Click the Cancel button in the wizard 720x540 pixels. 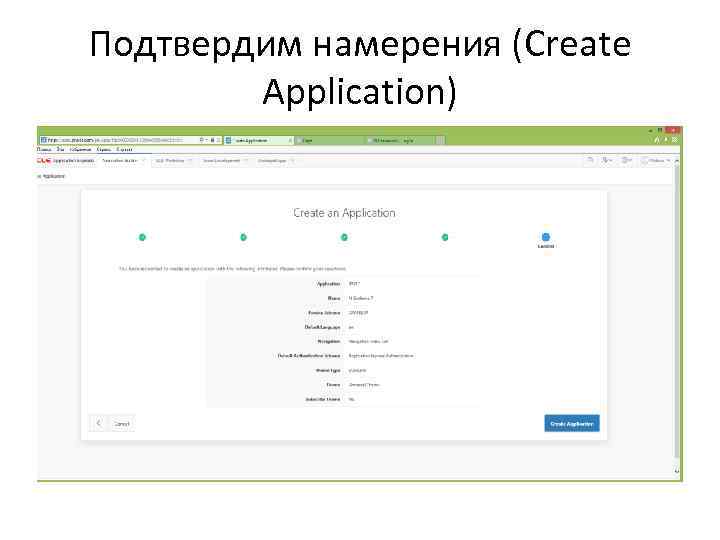[122, 424]
